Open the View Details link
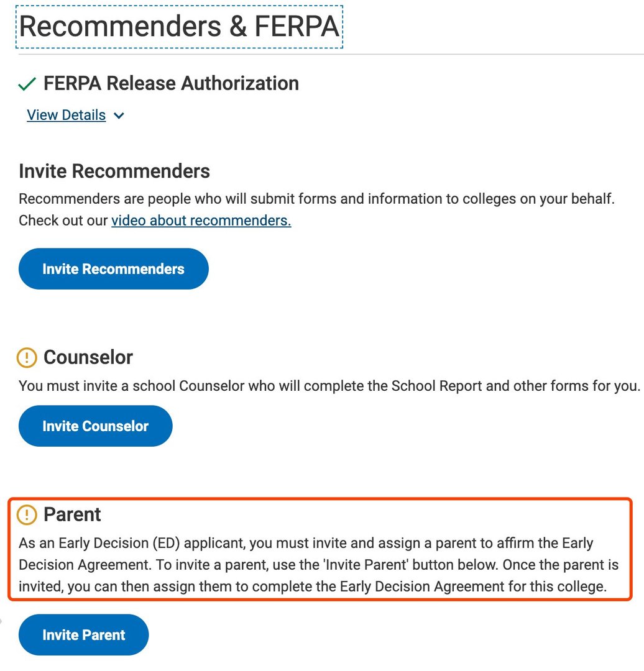644x671 pixels. pos(67,116)
